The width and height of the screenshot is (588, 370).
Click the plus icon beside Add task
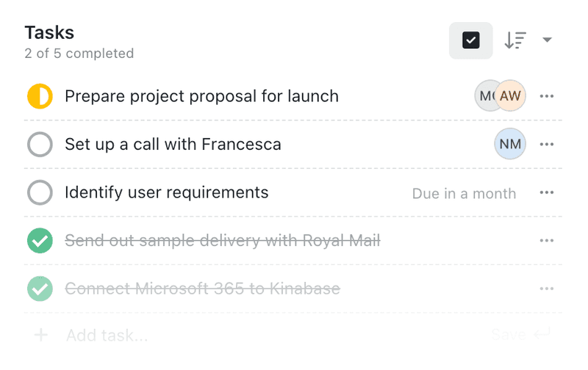pyautogui.click(x=41, y=335)
